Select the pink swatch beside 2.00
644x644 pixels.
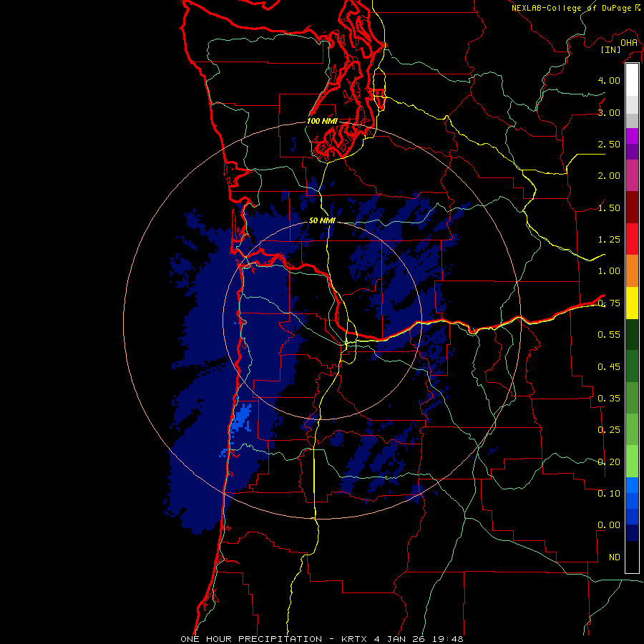632,175
